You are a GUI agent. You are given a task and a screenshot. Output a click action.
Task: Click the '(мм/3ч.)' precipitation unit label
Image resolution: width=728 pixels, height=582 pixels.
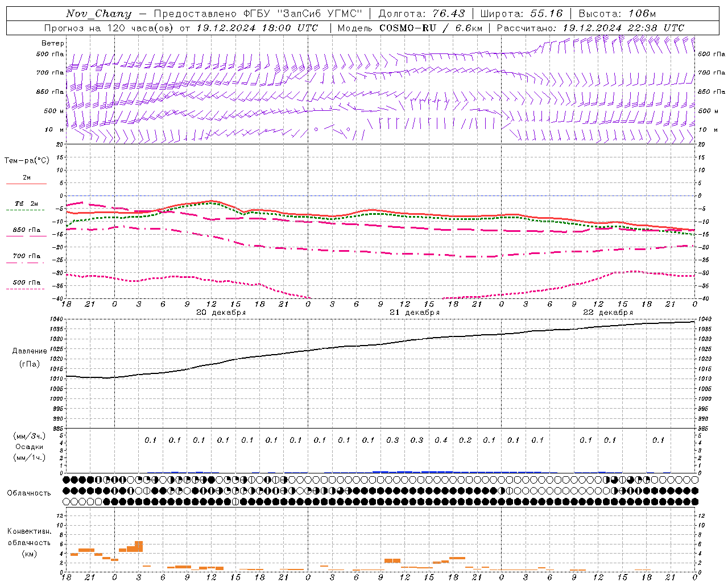(x=30, y=436)
